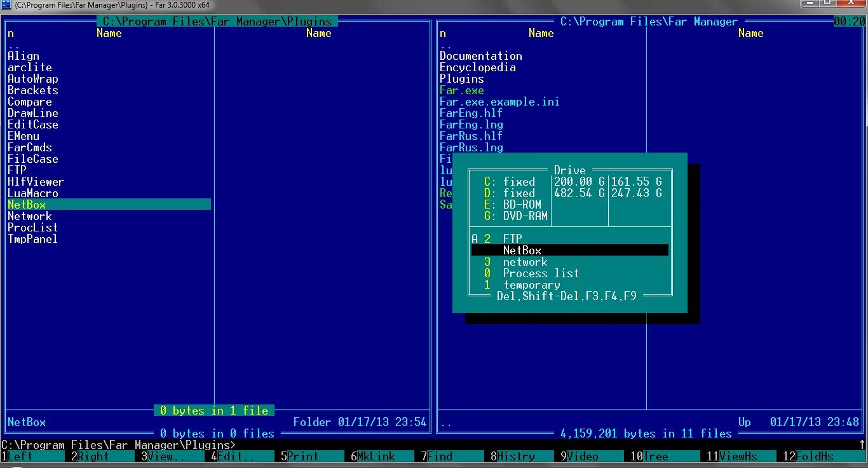The image size is (868, 468).
Task: Select the Documentation folder in right panel
Action: (481, 56)
